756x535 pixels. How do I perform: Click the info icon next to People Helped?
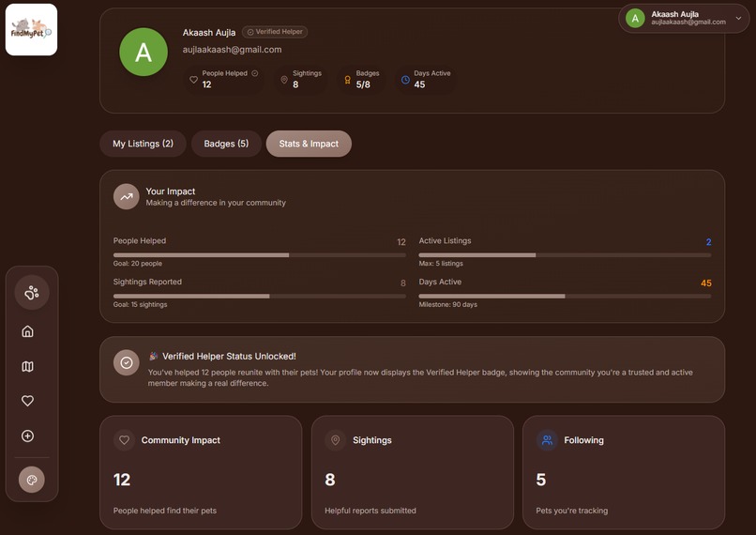255,73
